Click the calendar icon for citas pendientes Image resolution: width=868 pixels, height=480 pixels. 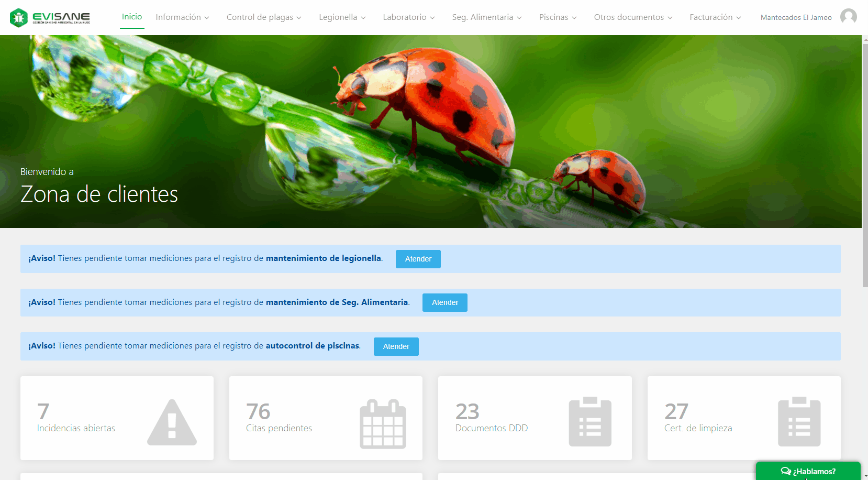click(x=383, y=423)
